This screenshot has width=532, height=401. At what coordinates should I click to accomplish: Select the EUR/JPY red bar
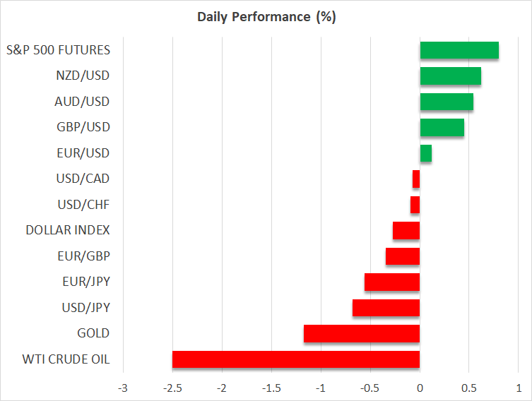click(392, 282)
